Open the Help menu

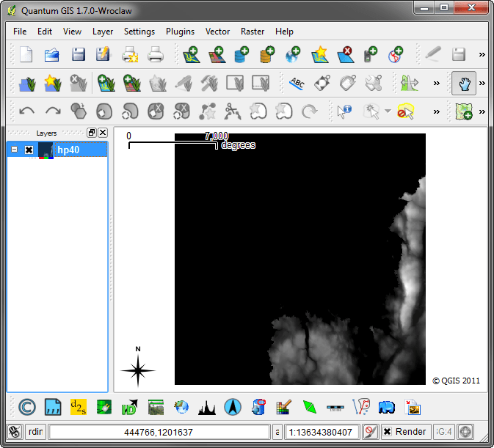tap(284, 32)
